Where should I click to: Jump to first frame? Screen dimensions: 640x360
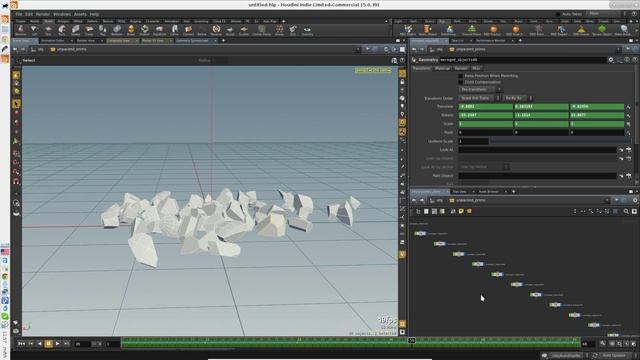coord(21,344)
